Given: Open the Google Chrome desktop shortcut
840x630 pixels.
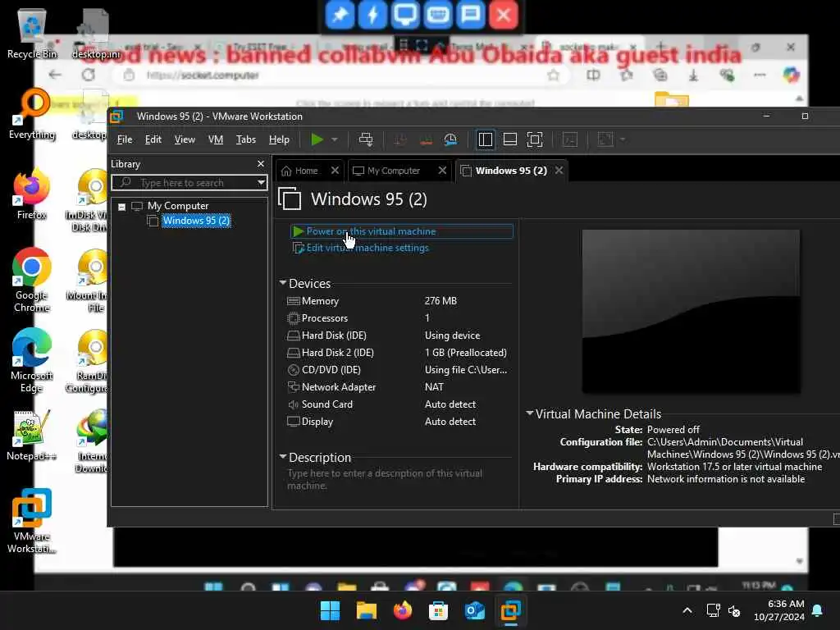Looking at the screenshot, I should (x=32, y=281).
